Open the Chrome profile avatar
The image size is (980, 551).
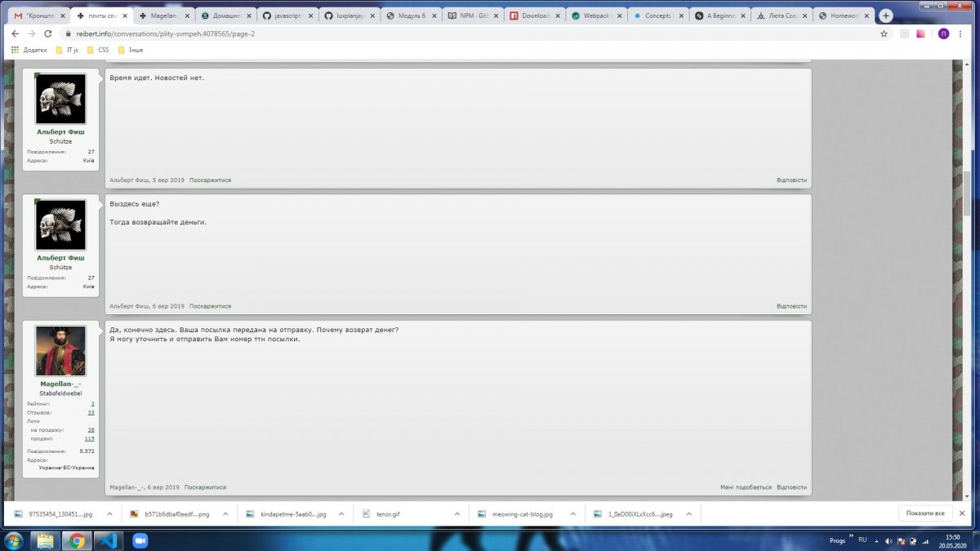[943, 33]
